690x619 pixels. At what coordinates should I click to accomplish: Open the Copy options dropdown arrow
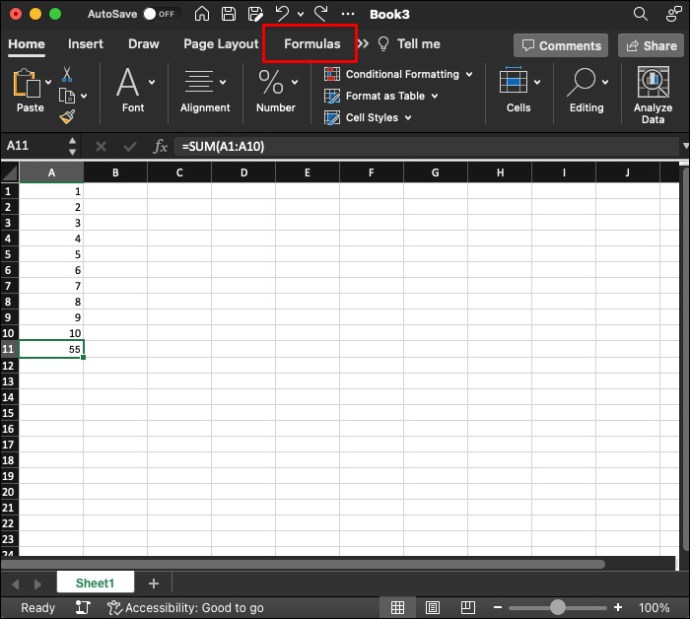tap(84, 95)
